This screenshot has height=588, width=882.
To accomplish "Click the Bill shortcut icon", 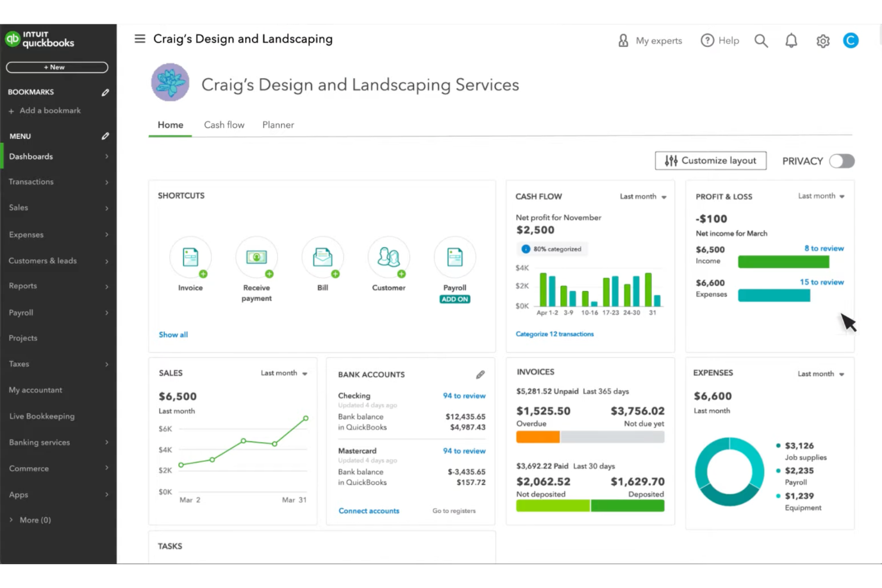I will (x=322, y=257).
